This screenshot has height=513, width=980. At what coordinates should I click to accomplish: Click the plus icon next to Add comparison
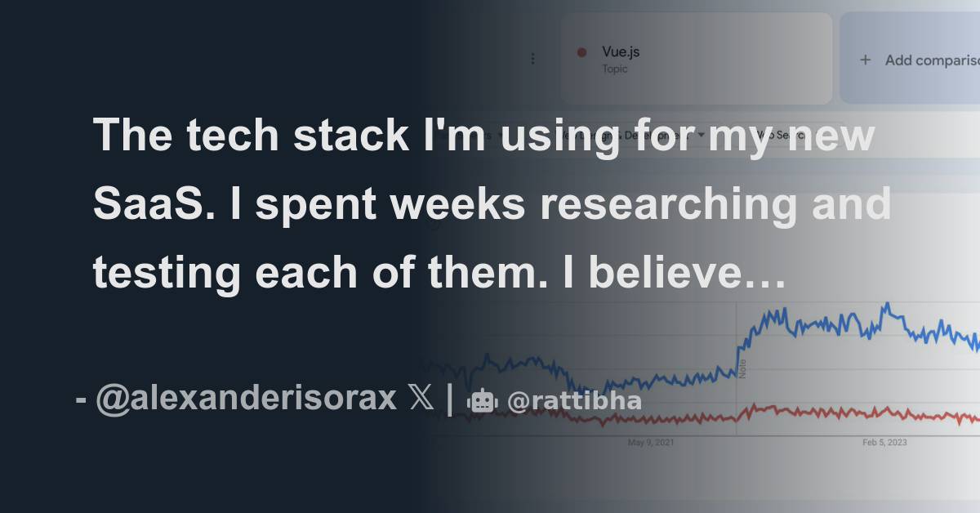[x=864, y=60]
